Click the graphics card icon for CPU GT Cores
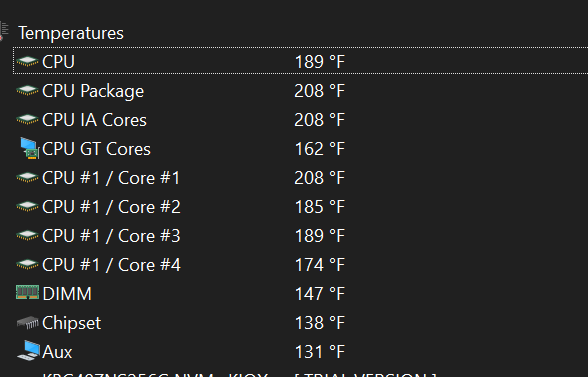588x377 pixels. 30,149
